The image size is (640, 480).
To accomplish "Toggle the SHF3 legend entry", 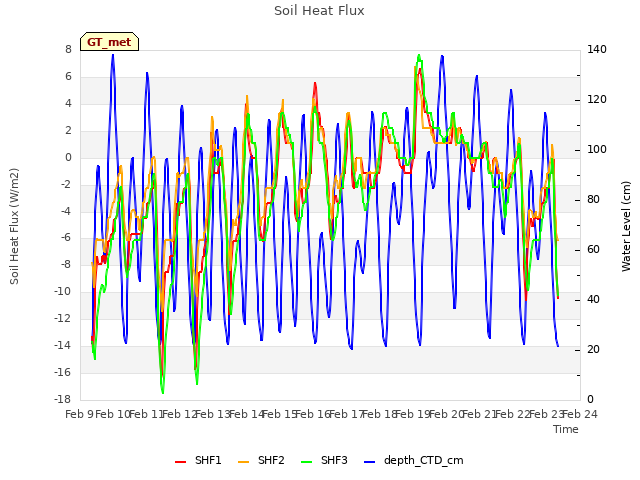I will click(324, 460).
